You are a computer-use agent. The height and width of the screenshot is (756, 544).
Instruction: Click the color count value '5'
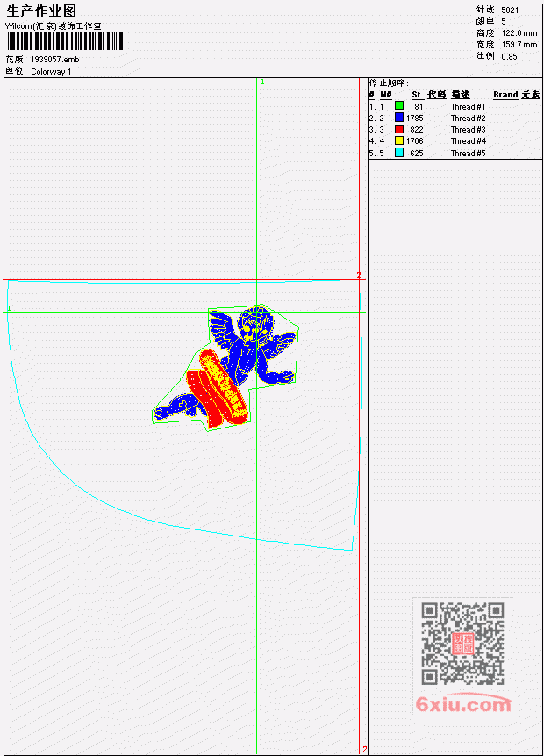[x=504, y=21]
